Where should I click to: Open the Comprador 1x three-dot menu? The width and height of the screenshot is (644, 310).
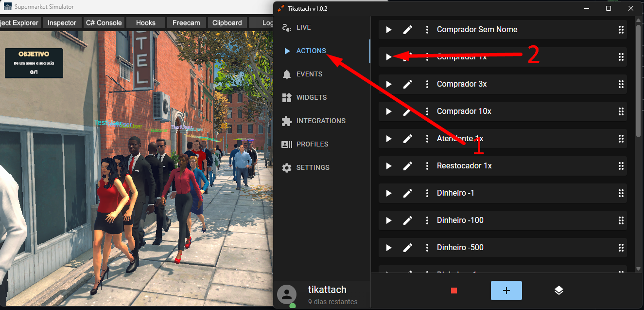(x=427, y=57)
